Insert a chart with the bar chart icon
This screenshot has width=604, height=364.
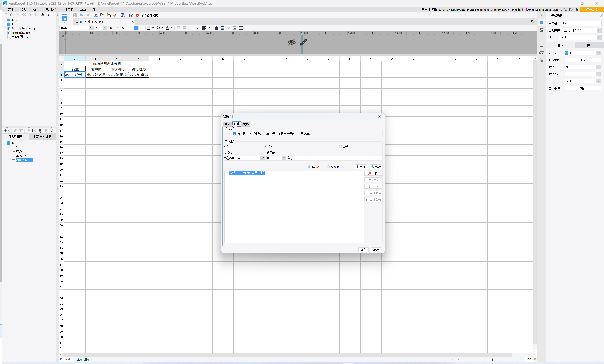coord(216,28)
